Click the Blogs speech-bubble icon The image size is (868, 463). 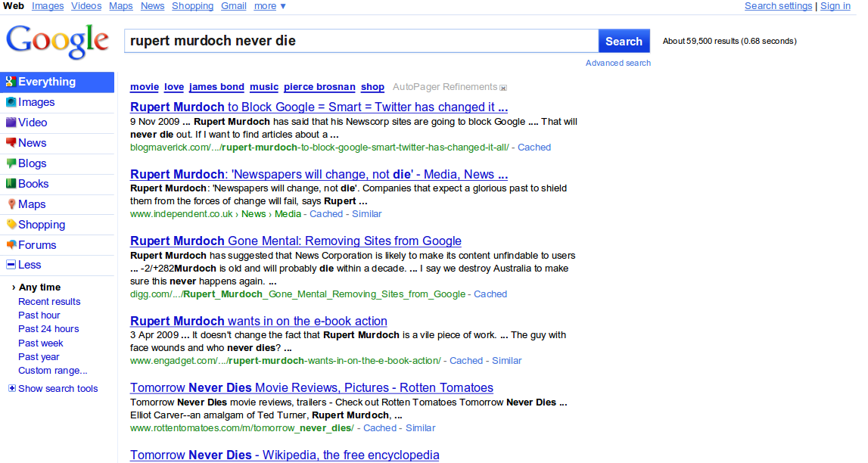tap(11, 163)
